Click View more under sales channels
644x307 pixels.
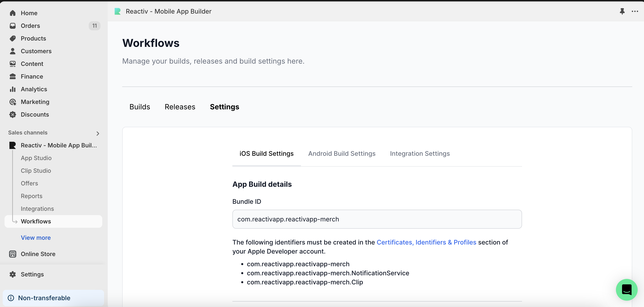pyautogui.click(x=36, y=238)
